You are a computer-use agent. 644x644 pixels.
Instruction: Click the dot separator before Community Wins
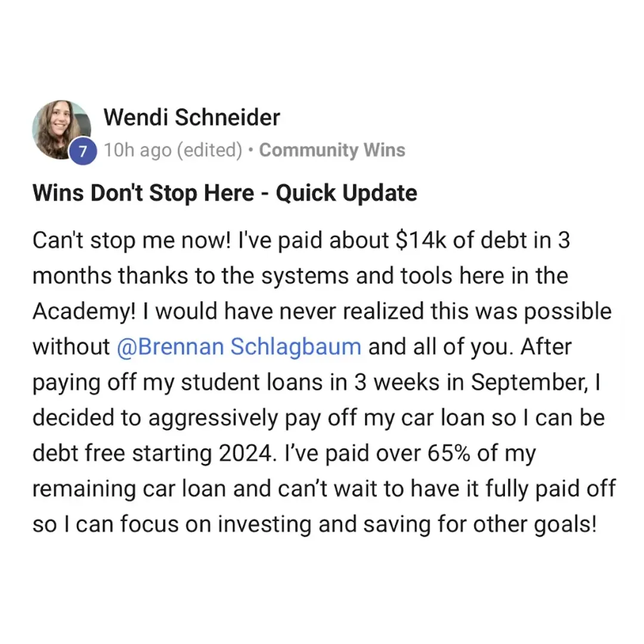pyautogui.click(x=251, y=150)
